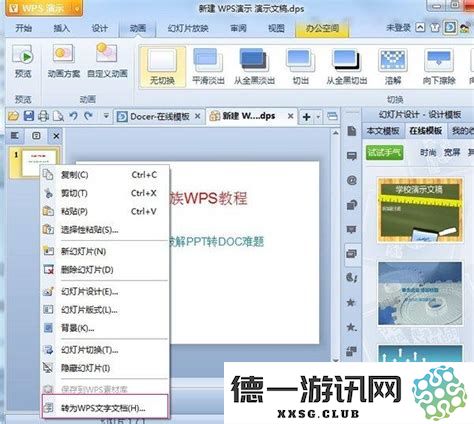Choose 选择性粘贴(S)... in context menu
Image resolution: width=474 pixels, height=424 pixels.
tap(105, 230)
